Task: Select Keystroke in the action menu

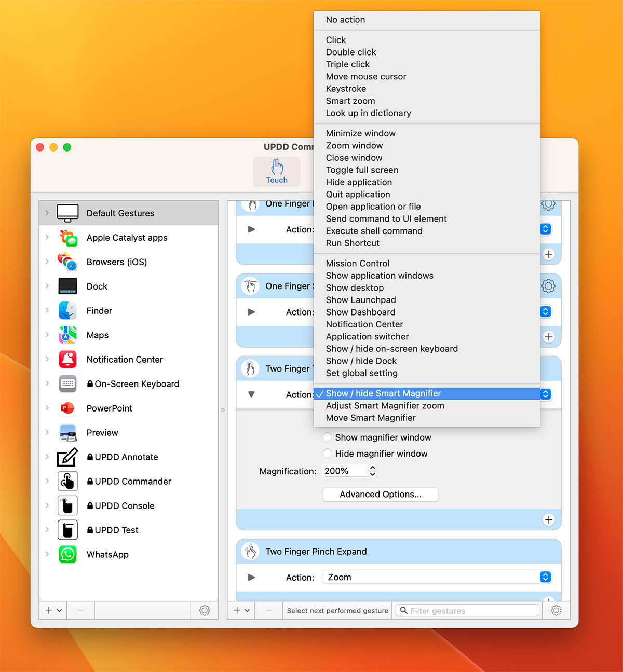Action: 346,89
